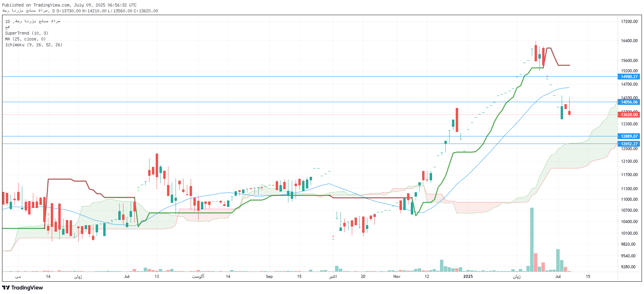This screenshot has width=644, height=294.
Task: Click the 16400.00 value on price scale
Action: point(629,41)
